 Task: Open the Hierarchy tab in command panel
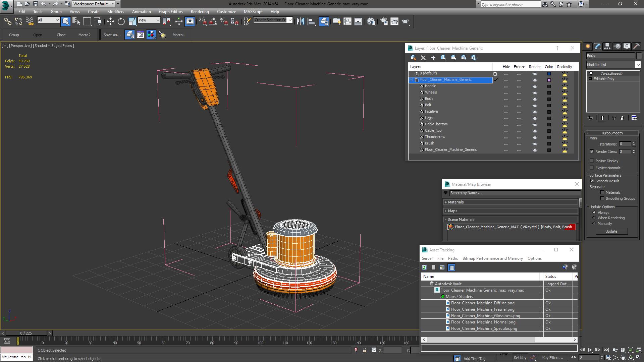[x=607, y=46]
